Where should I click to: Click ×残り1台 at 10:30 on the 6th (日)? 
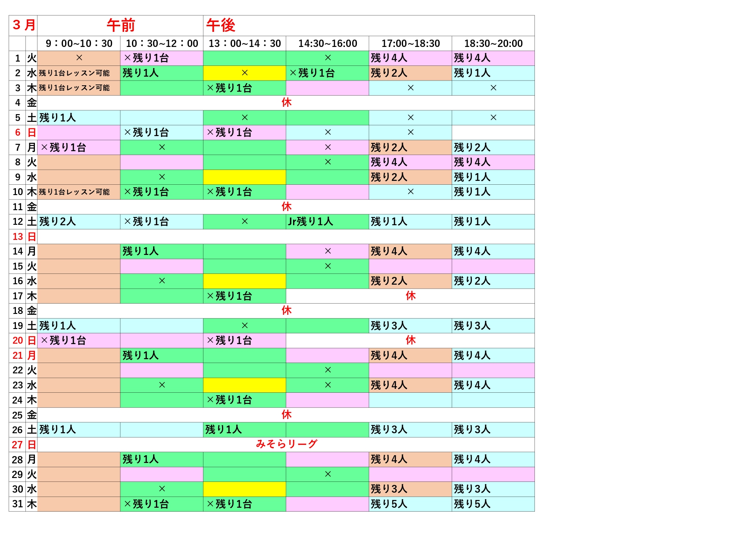coord(146,133)
